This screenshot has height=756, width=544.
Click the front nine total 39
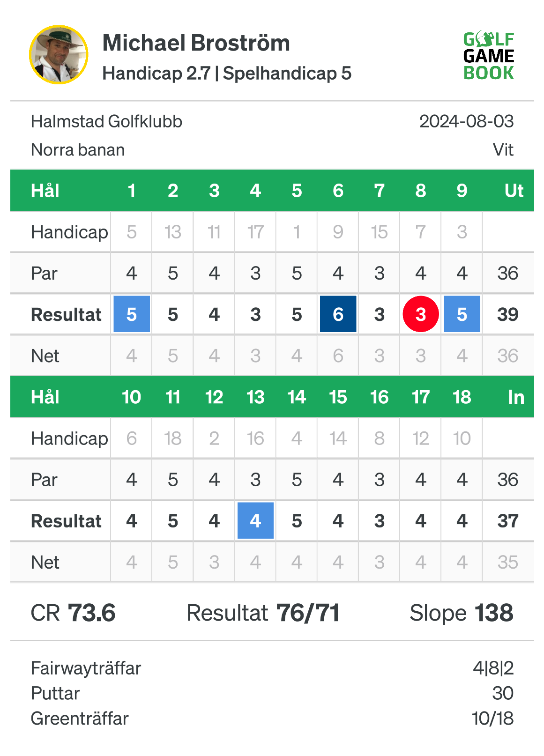click(508, 314)
